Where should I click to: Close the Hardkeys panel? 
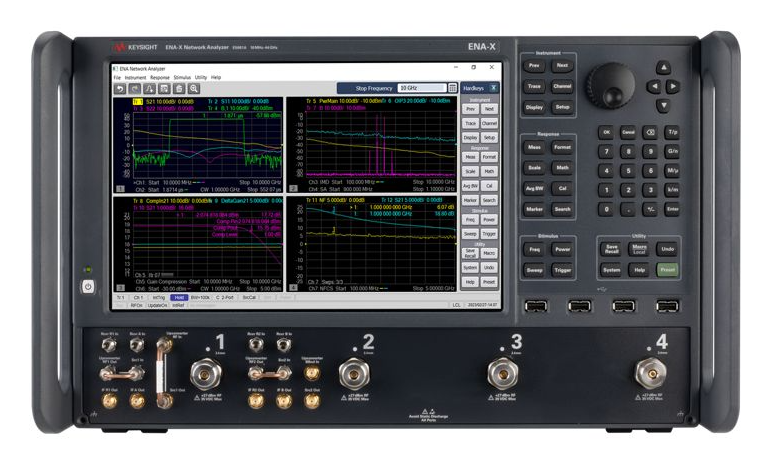click(x=493, y=88)
